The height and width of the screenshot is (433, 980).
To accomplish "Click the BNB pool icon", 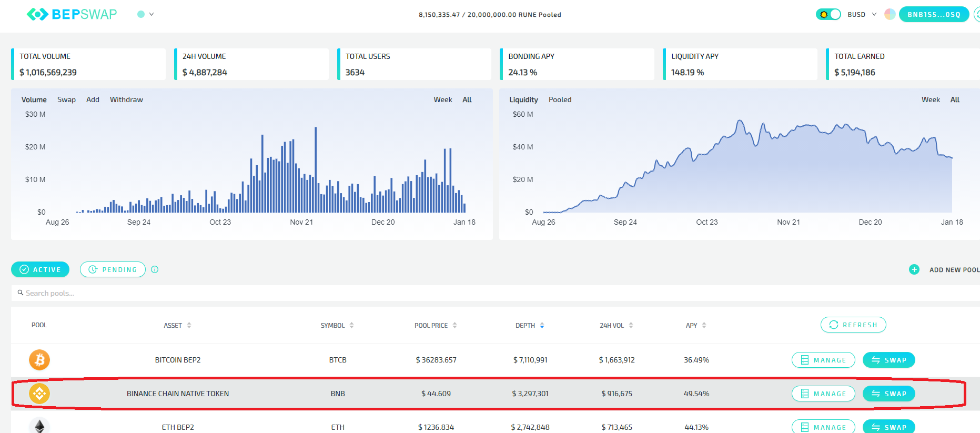I will (39, 394).
